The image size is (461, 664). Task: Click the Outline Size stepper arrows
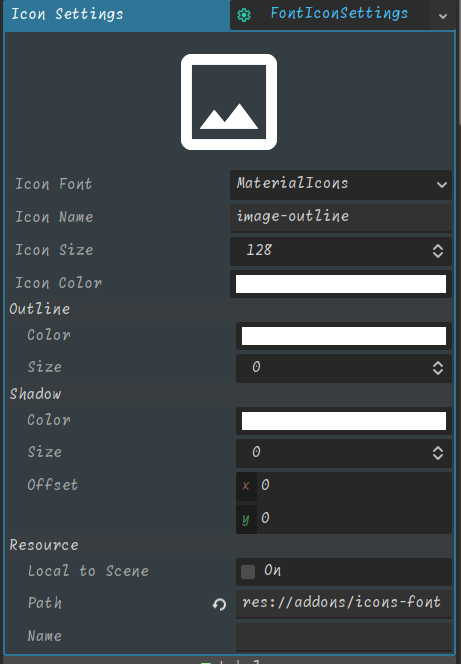tap(438, 368)
